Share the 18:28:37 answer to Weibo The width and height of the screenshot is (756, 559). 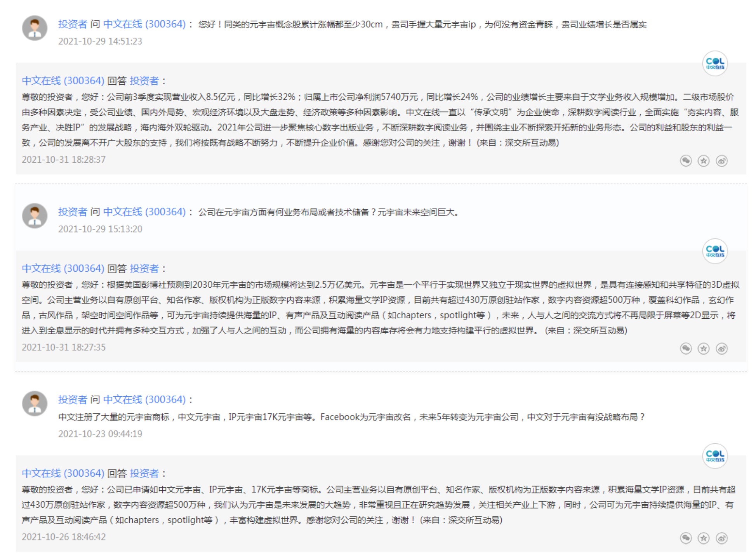point(721,161)
